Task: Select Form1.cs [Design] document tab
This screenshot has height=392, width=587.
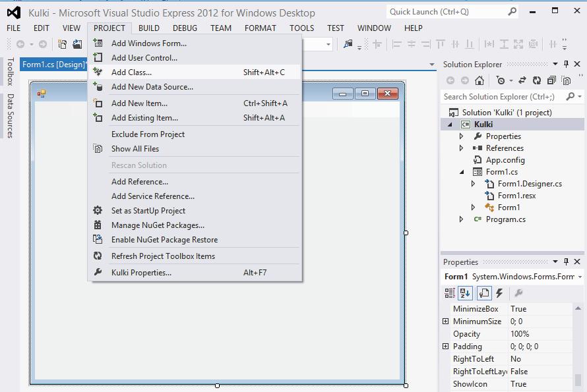Action: point(54,65)
